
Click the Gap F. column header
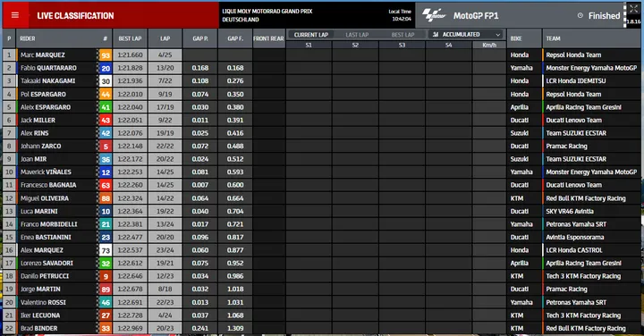[235, 38]
